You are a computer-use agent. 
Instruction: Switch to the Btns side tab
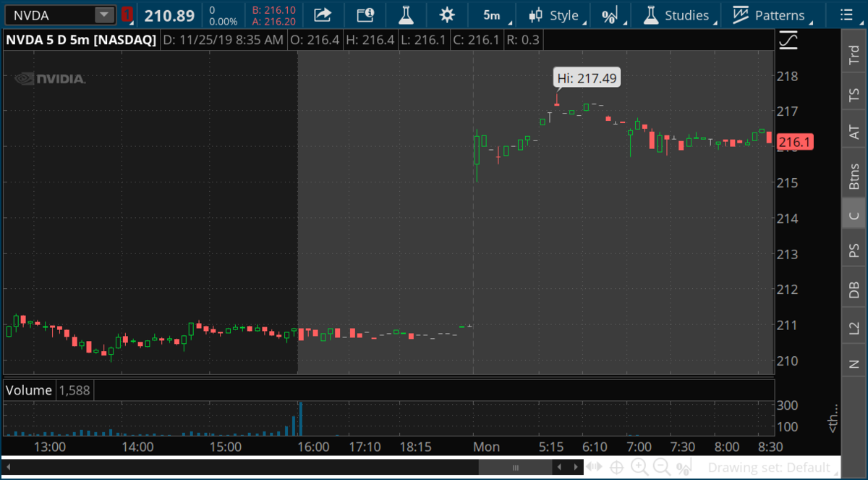[x=854, y=176]
